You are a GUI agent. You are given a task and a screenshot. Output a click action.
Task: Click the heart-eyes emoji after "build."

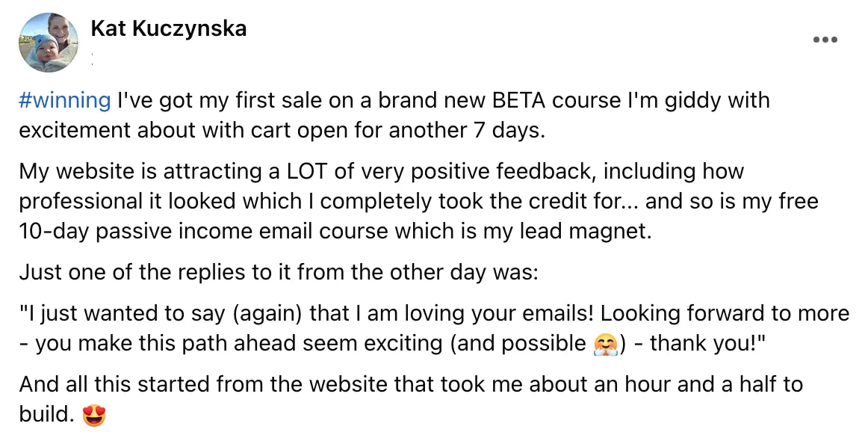[x=94, y=414]
